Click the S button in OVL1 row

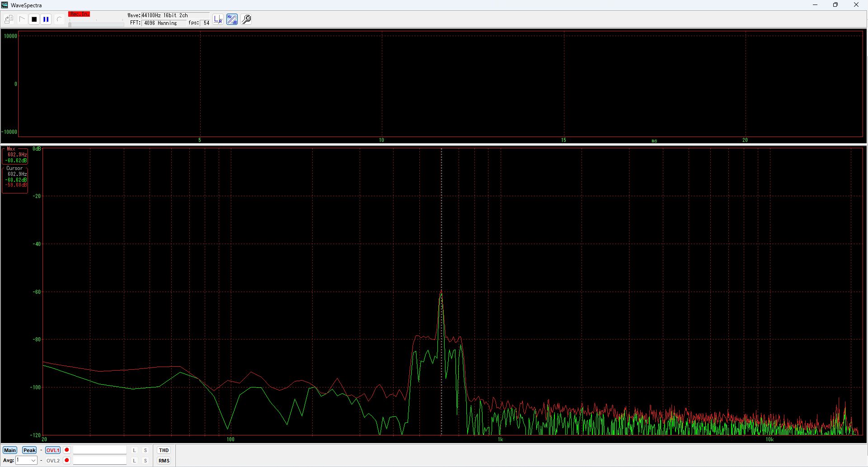[x=145, y=450]
